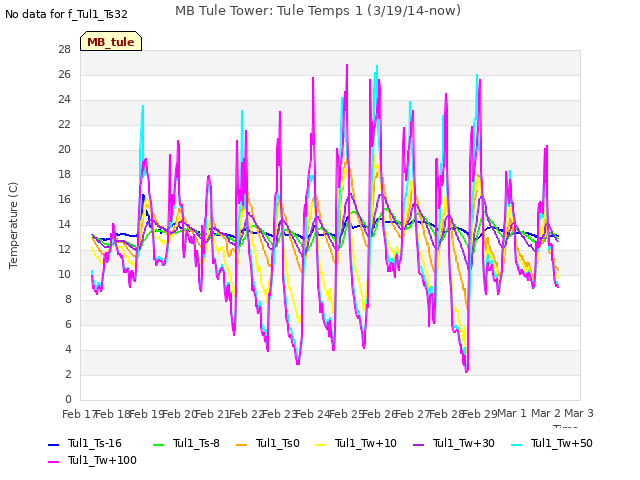Click the 20 y-axis tick label
Viewport: 640px width, 480px height.
tap(65, 150)
